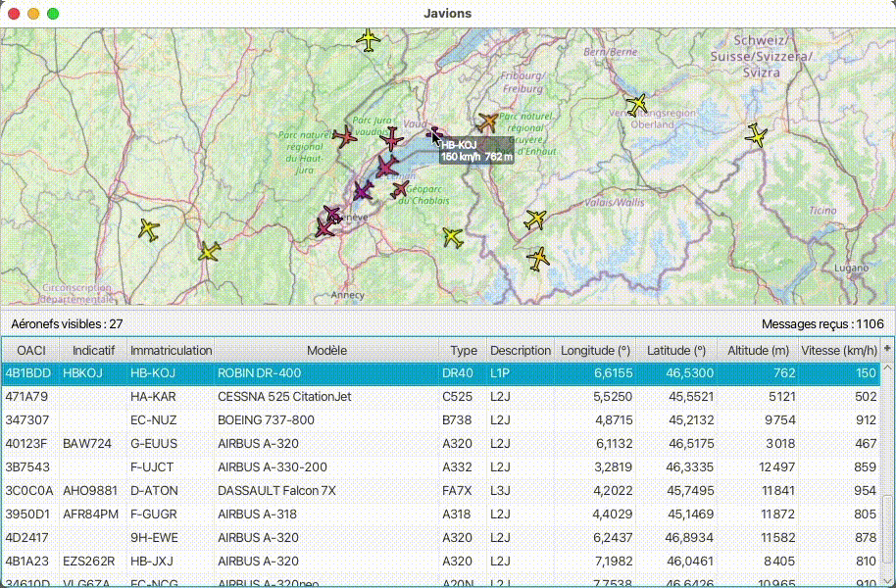The height and width of the screenshot is (588, 896).
Task: Select the yellow aircraft at far right of map
Action: point(757,135)
